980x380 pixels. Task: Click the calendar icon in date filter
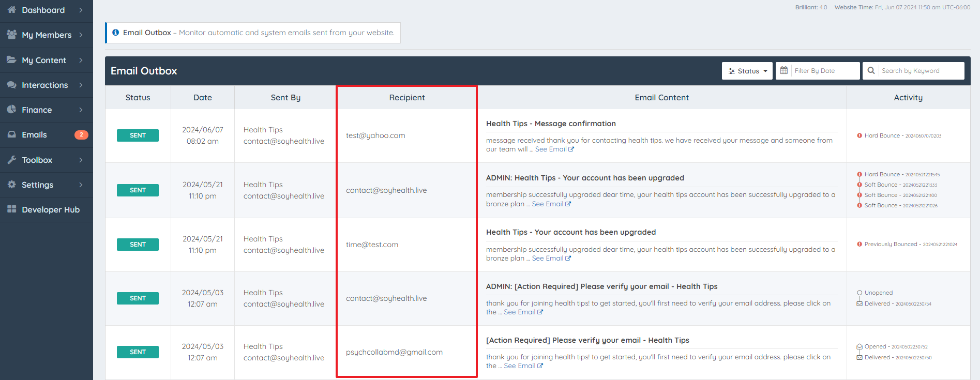coord(784,70)
